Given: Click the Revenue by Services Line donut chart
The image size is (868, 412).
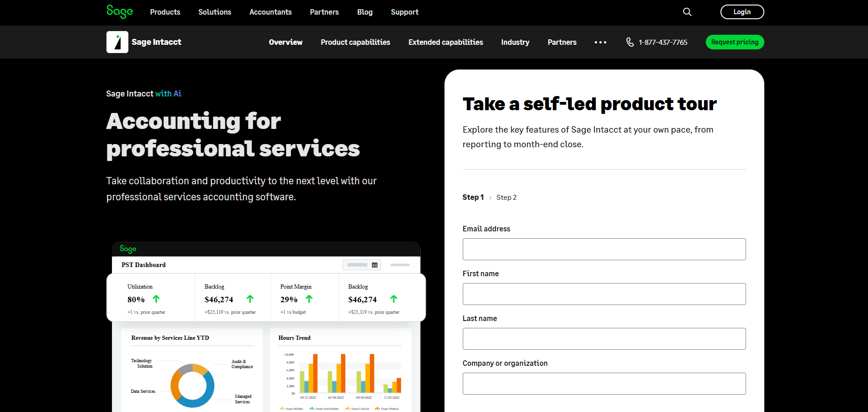Looking at the screenshot, I should coord(192,385).
